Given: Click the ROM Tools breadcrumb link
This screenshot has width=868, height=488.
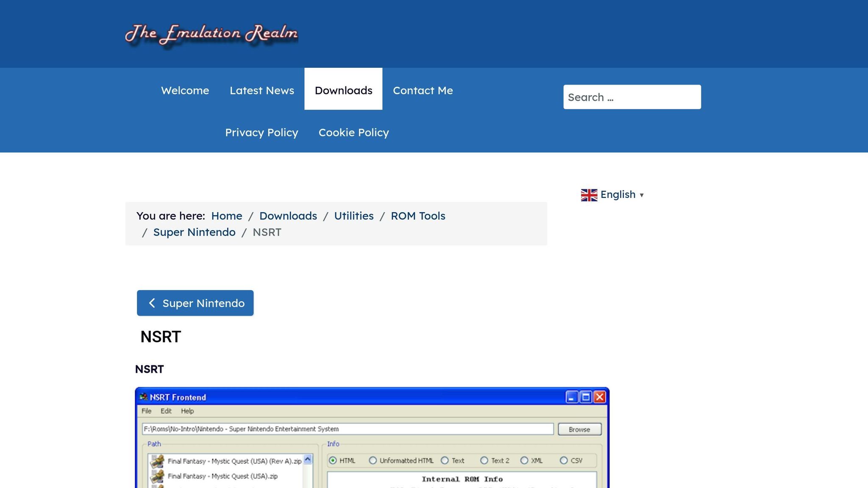Looking at the screenshot, I should click(x=418, y=216).
